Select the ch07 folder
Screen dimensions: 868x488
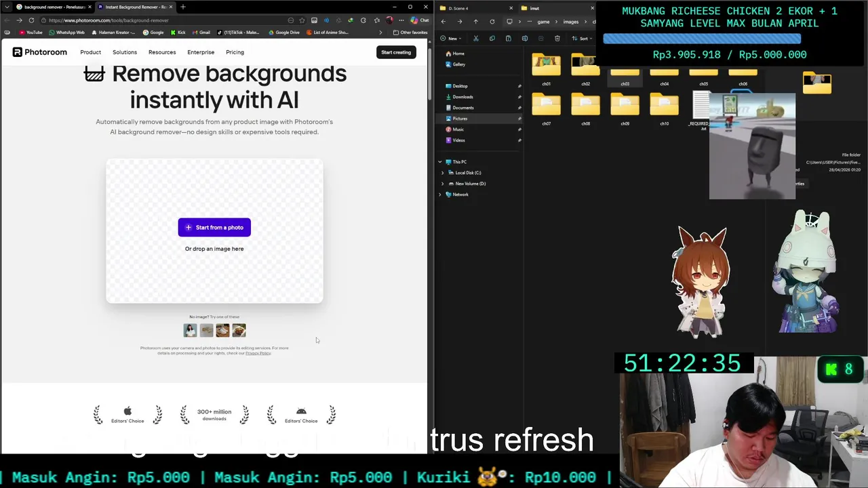547,110
